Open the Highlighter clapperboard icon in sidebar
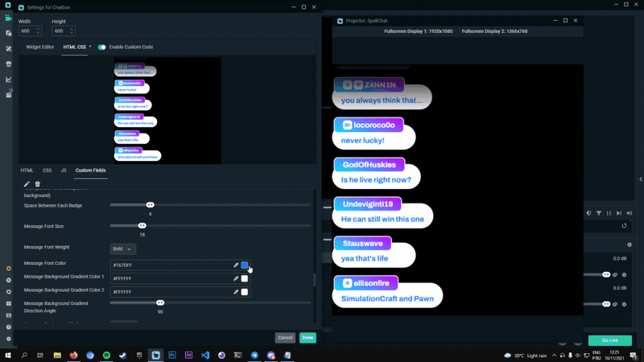The width and height of the screenshot is (644, 362). pyautogui.click(x=8, y=94)
